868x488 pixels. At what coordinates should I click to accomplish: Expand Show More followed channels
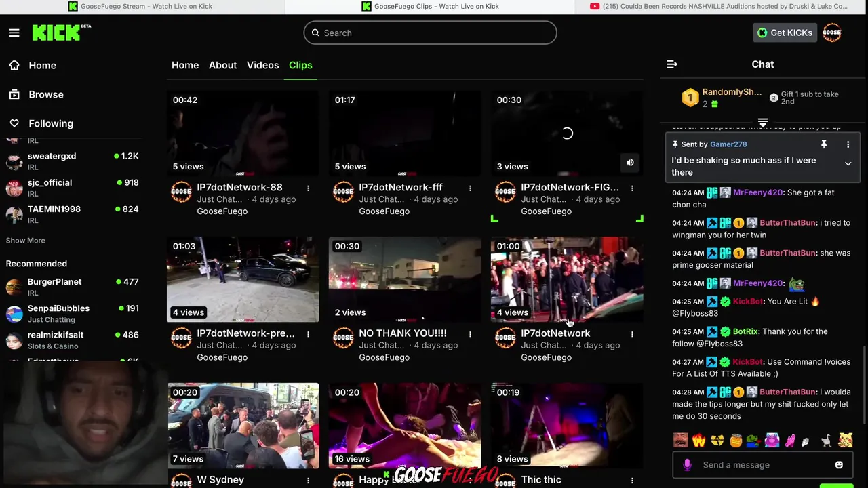[x=25, y=240]
